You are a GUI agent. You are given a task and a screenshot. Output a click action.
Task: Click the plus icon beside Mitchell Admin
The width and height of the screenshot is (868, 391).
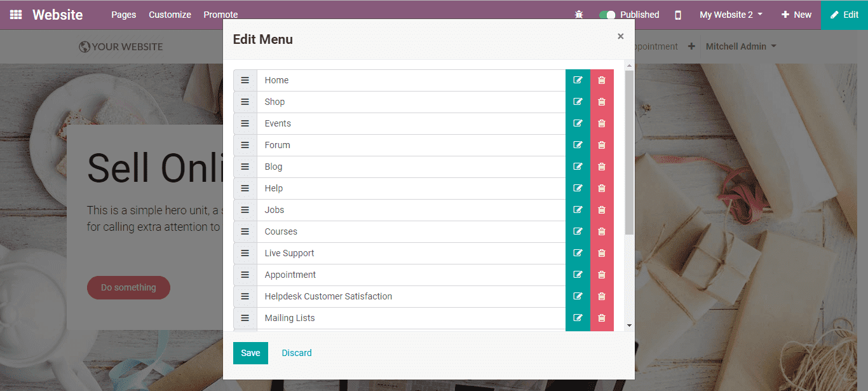coord(691,46)
